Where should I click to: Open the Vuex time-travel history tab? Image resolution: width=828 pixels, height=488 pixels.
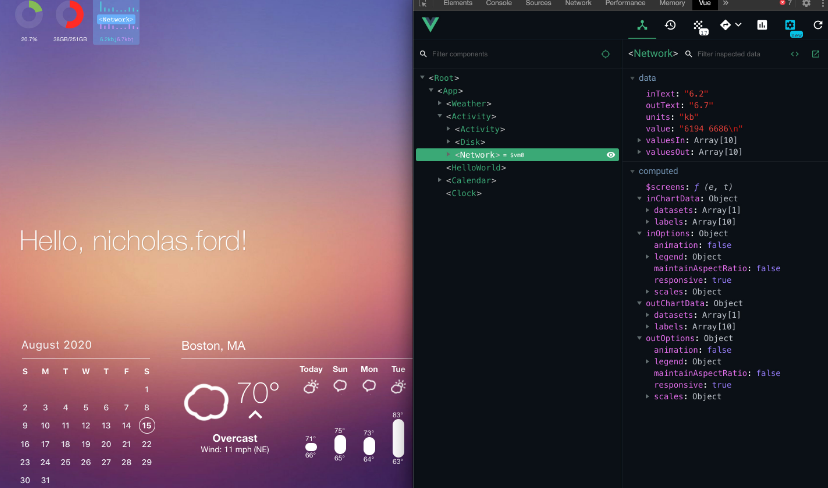(x=670, y=25)
